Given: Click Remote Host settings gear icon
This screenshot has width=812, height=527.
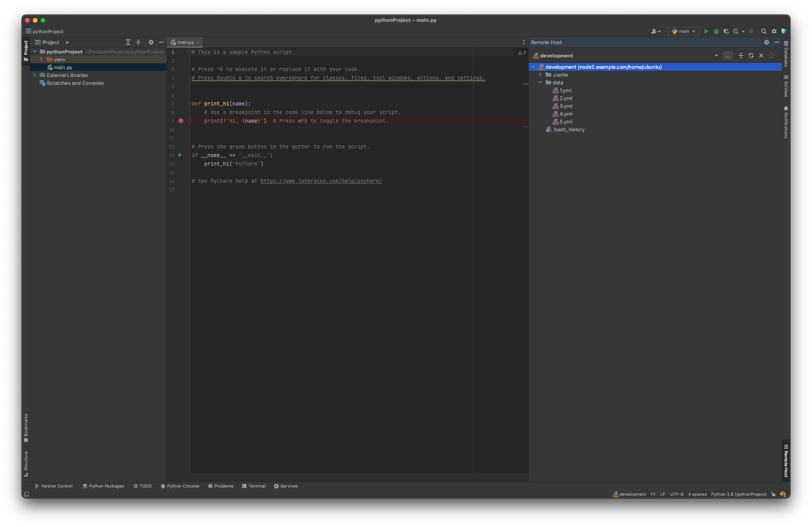Looking at the screenshot, I should 766,41.
